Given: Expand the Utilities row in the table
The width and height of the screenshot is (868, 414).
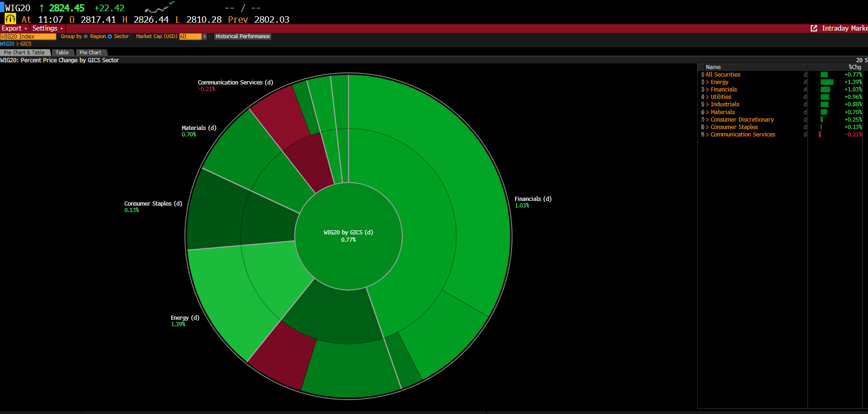Looking at the screenshot, I should pos(708,97).
